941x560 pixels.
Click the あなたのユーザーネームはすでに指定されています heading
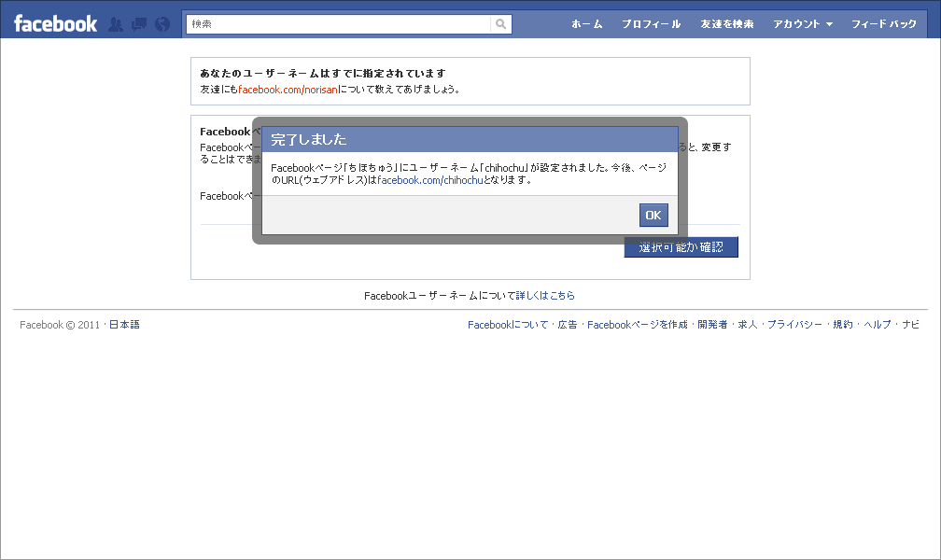point(323,73)
